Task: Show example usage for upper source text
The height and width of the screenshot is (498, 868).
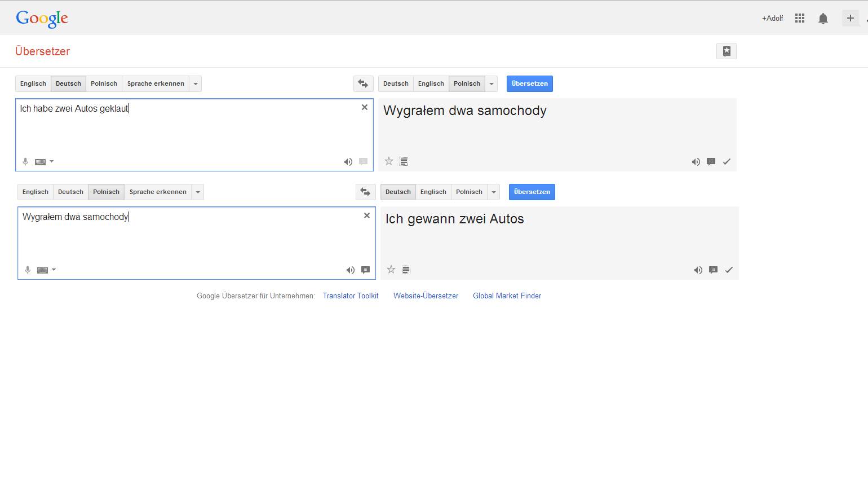Action: point(363,162)
